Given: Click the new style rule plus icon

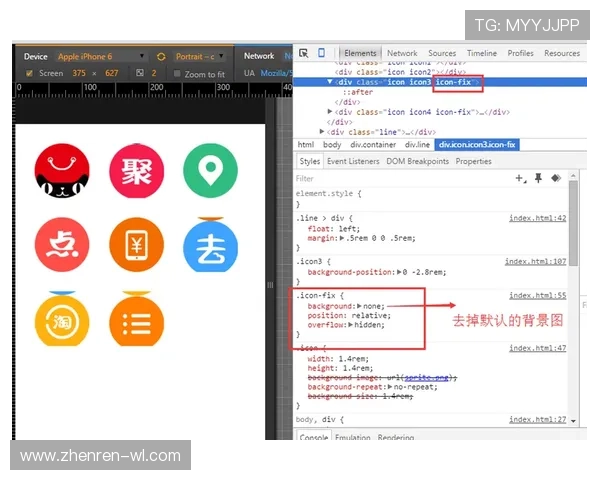Looking at the screenshot, I should (519, 178).
